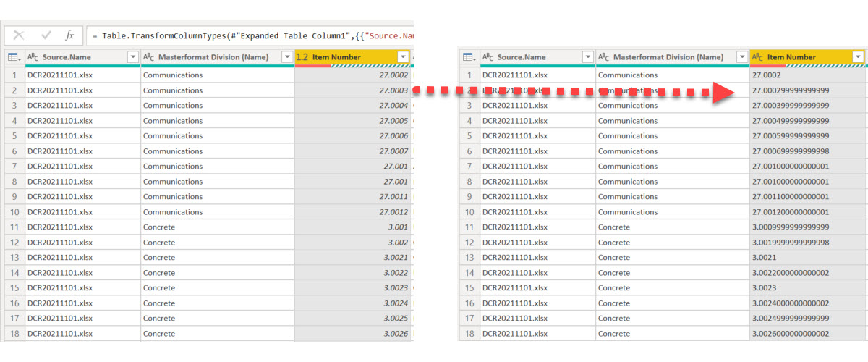Viewport: 868px width, 362px height.
Task: Select row number 13 in right table
Action: (x=469, y=258)
